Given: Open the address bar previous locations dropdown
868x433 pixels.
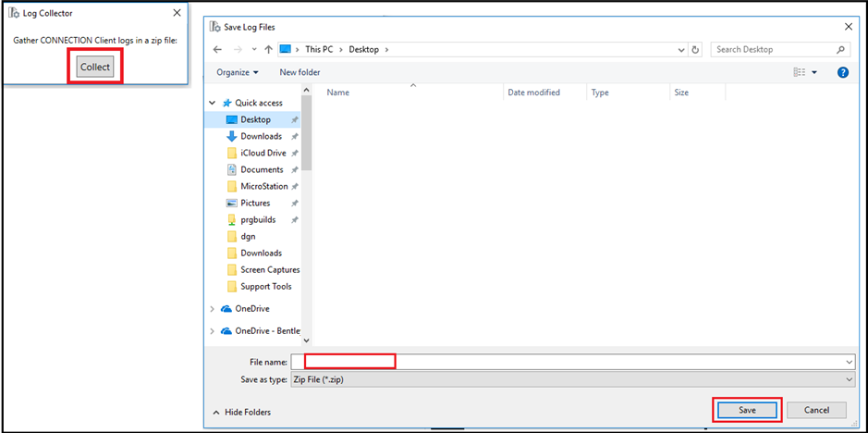Looking at the screenshot, I should pyautogui.click(x=681, y=49).
